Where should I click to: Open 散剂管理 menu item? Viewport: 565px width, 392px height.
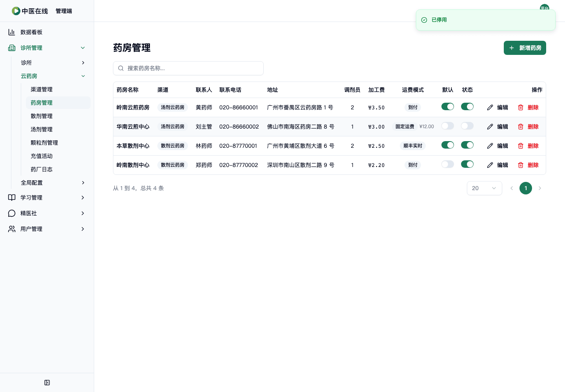58,116
